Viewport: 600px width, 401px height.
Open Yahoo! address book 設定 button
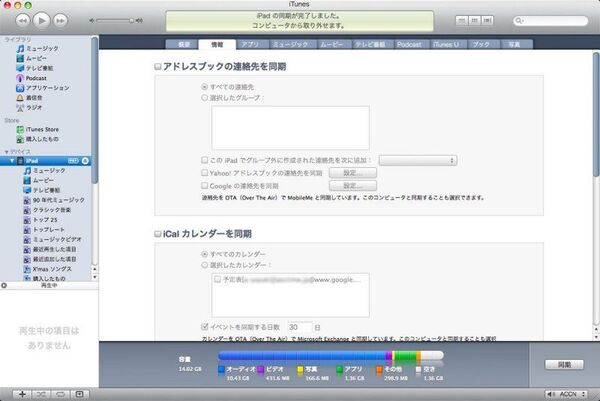click(x=353, y=173)
